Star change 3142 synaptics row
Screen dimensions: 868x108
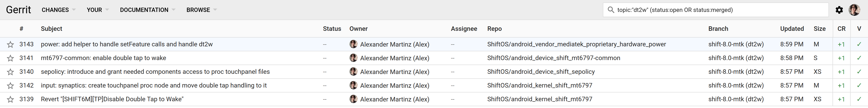point(10,86)
